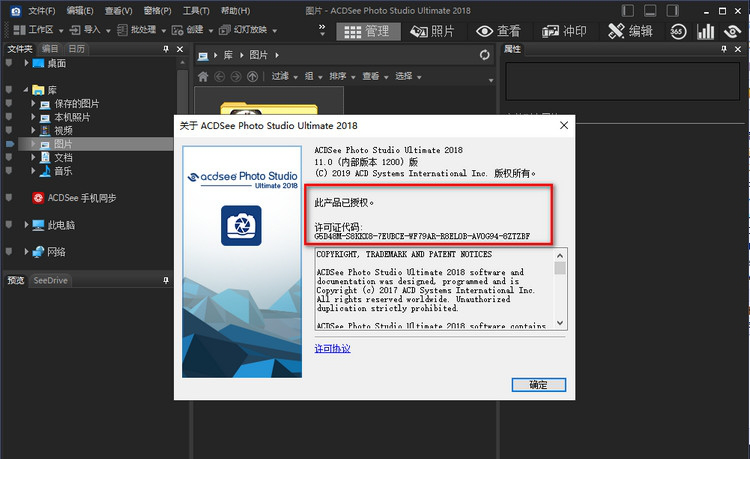
Task: Go up one folder level with up arrow icon
Action: (x=253, y=77)
